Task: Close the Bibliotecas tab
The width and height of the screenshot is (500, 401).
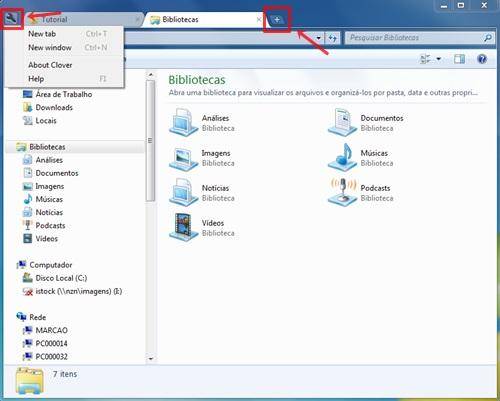Action: [x=259, y=20]
